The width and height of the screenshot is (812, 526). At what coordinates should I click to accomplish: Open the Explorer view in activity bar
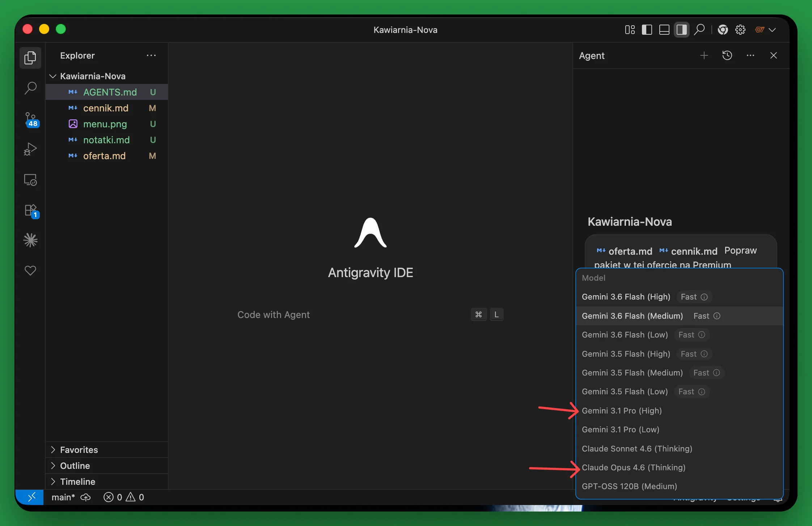[30, 58]
